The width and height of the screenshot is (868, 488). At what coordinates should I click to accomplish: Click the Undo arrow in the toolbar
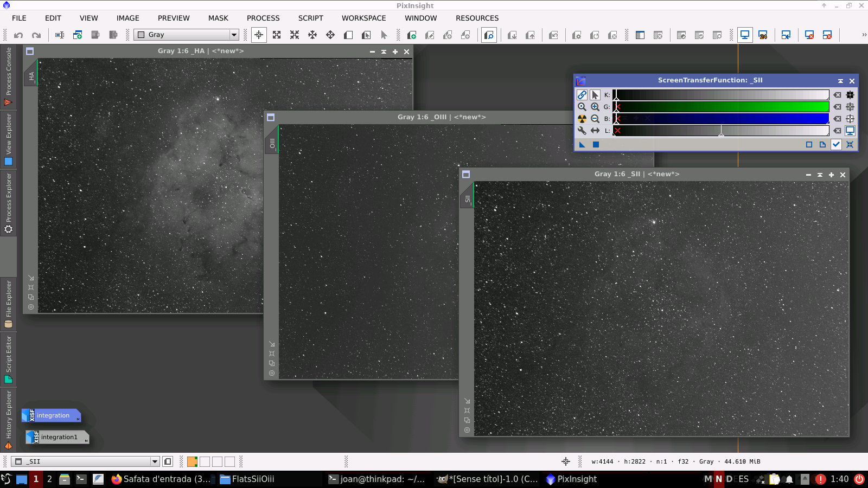pyautogui.click(x=18, y=35)
